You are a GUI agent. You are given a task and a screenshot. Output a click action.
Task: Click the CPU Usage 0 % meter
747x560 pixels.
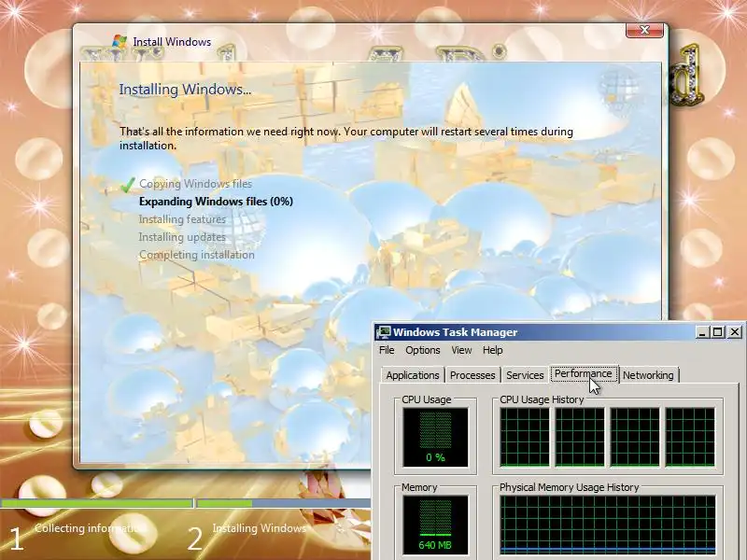click(435, 437)
